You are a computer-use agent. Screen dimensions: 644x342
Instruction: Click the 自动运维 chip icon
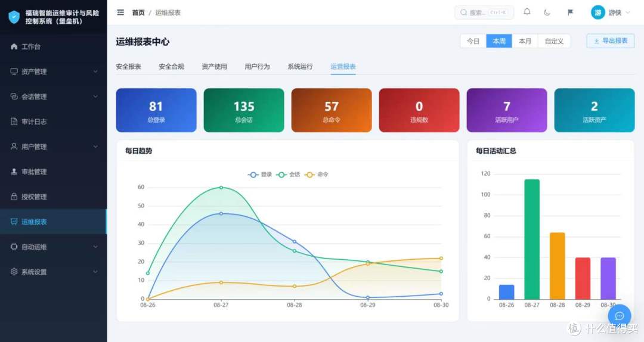(x=14, y=247)
